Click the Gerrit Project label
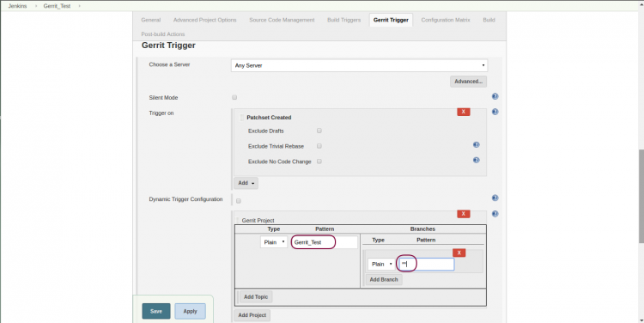This screenshot has width=644, height=323. [x=258, y=220]
